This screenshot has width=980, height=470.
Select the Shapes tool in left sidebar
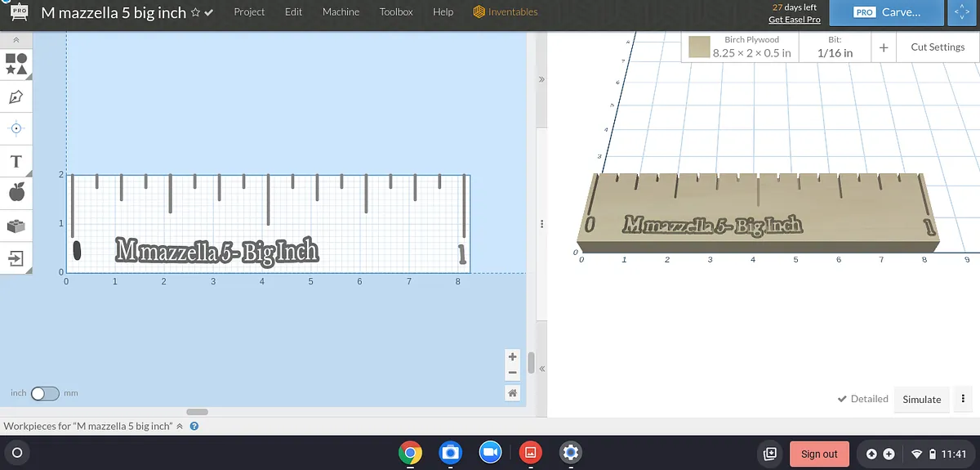tap(16, 65)
